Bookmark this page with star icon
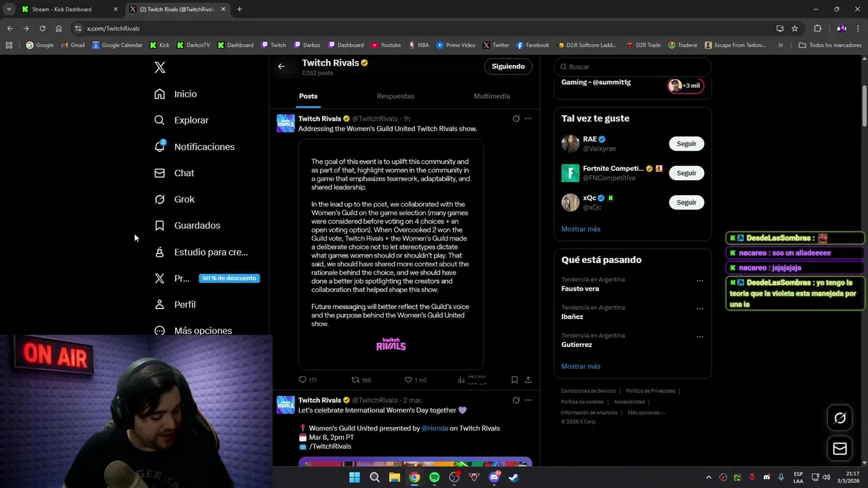Screen dimensions: 868x488 (795, 28)
